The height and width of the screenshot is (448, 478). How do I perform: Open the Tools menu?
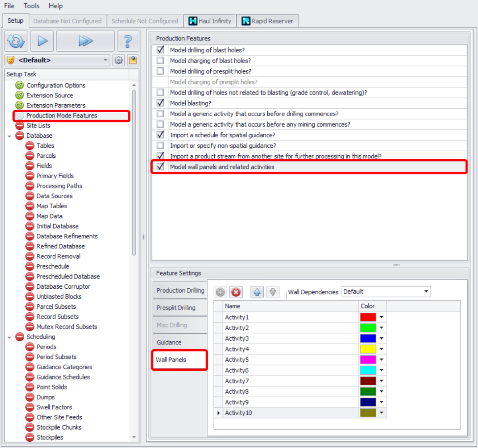point(31,6)
